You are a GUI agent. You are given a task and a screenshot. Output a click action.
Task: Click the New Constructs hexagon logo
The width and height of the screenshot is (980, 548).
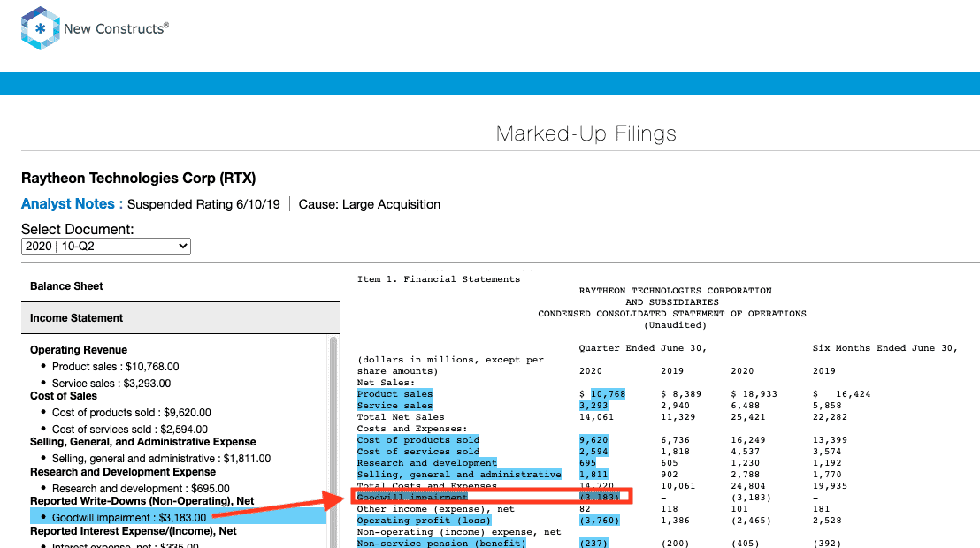click(x=40, y=28)
